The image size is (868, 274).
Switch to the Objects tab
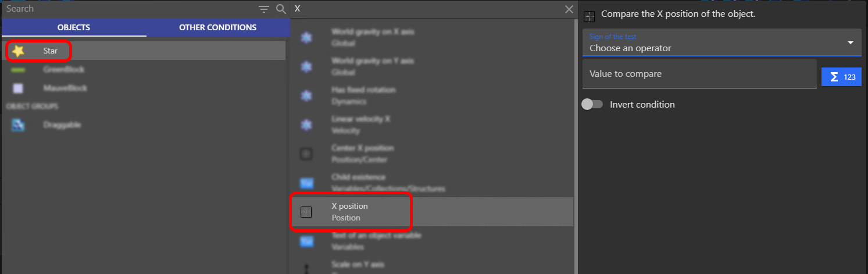74,27
